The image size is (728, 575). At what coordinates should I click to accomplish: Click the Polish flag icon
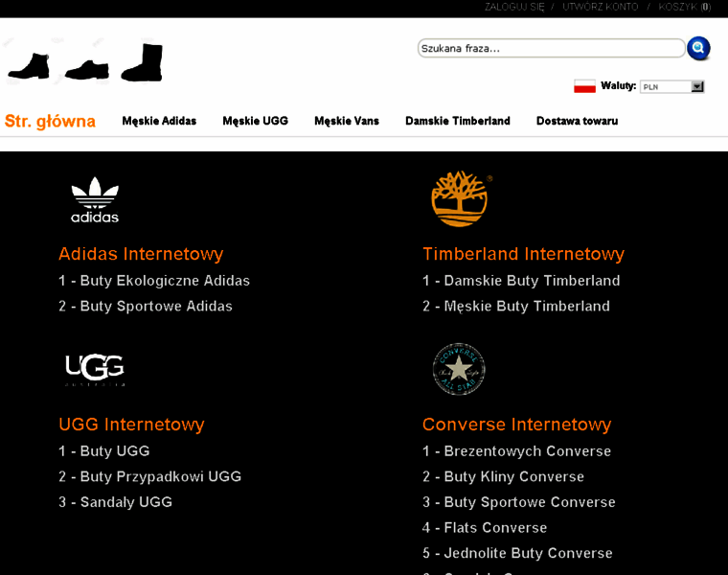(584, 86)
